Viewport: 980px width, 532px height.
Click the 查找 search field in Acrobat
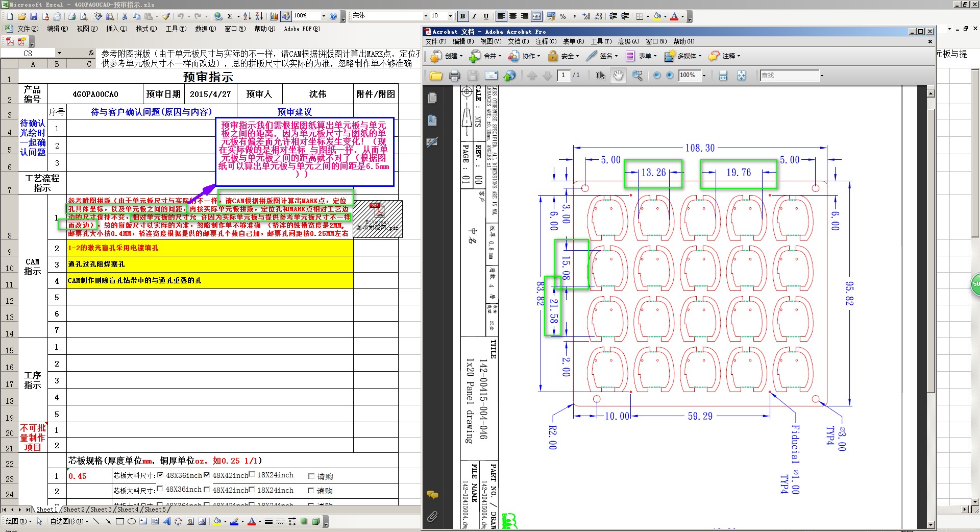789,76
